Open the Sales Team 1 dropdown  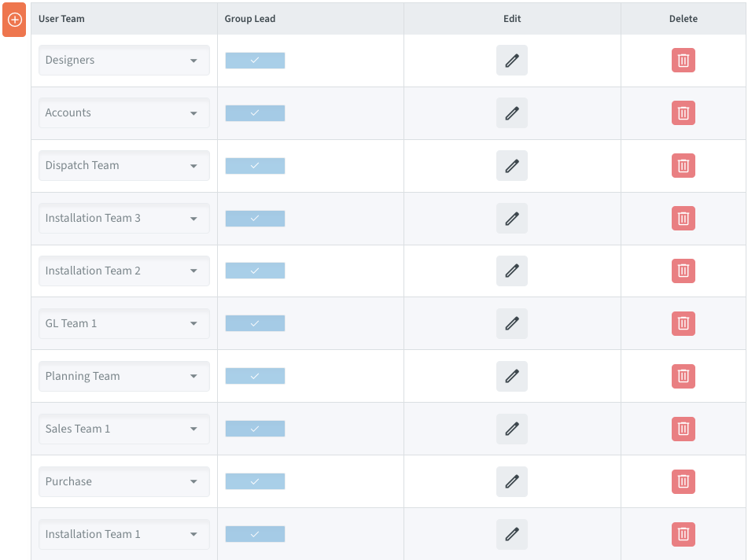point(124,429)
